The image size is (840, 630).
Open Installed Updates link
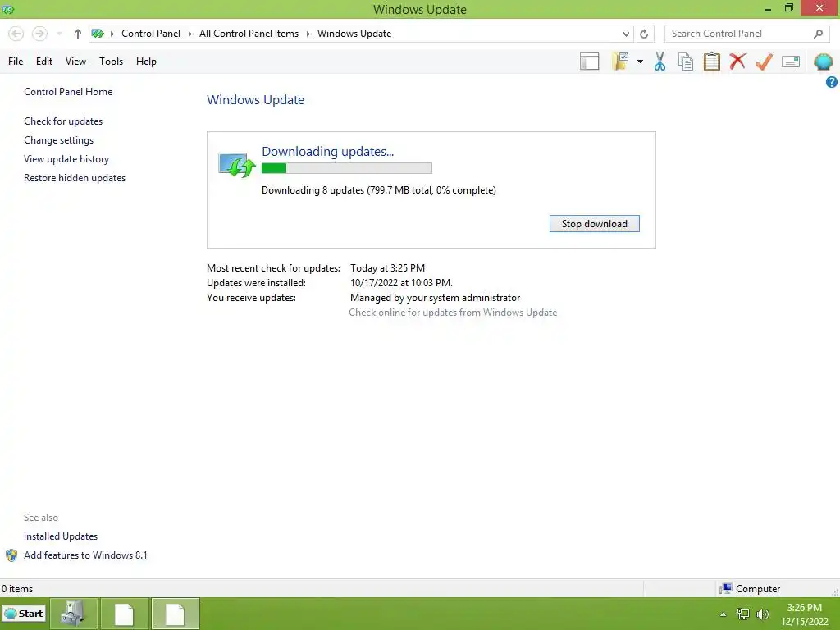61,536
